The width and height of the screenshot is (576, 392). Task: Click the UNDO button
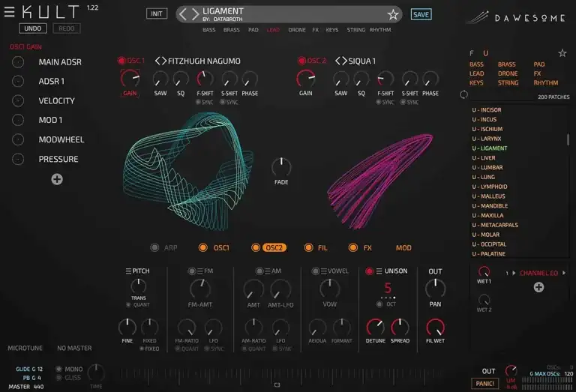33,28
